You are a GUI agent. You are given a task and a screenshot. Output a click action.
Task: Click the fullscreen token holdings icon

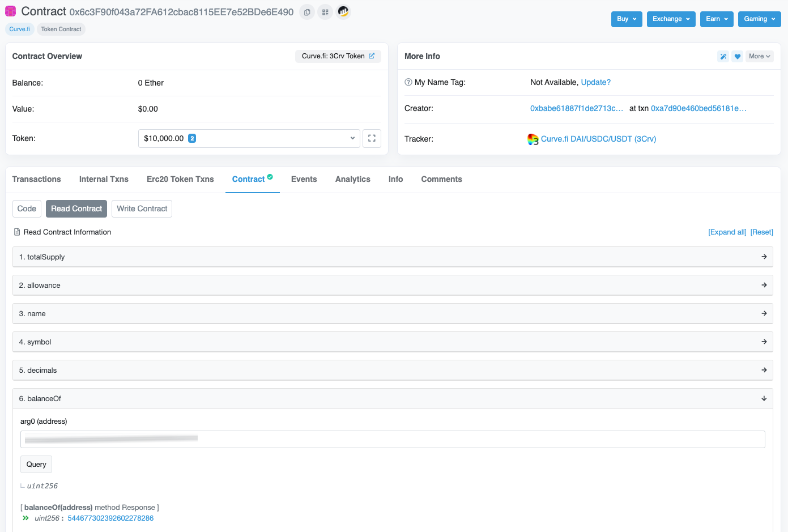coord(372,138)
